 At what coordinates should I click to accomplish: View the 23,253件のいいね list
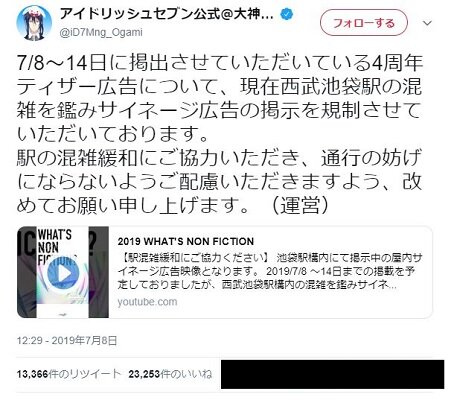click(x=170, y=374)
